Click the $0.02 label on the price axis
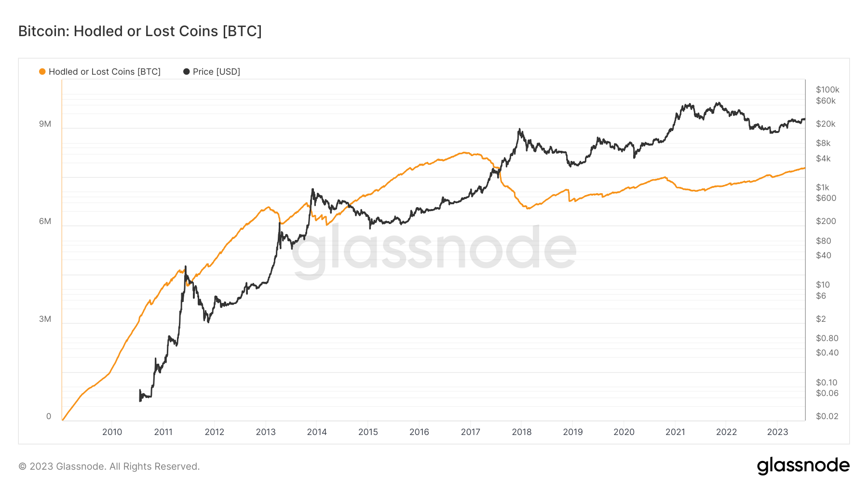The image size is (868, 488). coord(827,417)
